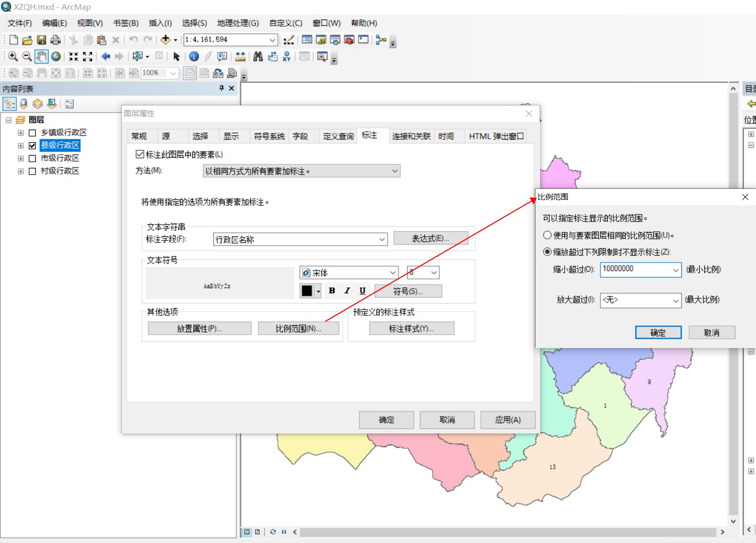Confirm 比例范围 dialog with 确定
This screenshot has width=756, height=543.
658,332
